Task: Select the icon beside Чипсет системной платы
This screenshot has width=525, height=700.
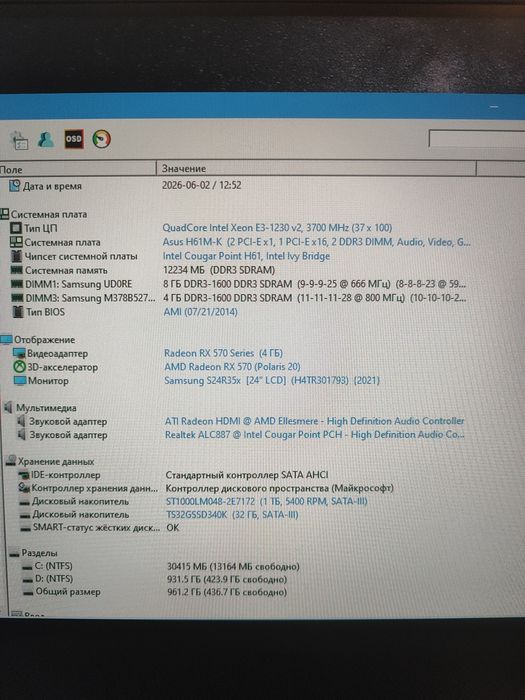Action: (17, 256)
